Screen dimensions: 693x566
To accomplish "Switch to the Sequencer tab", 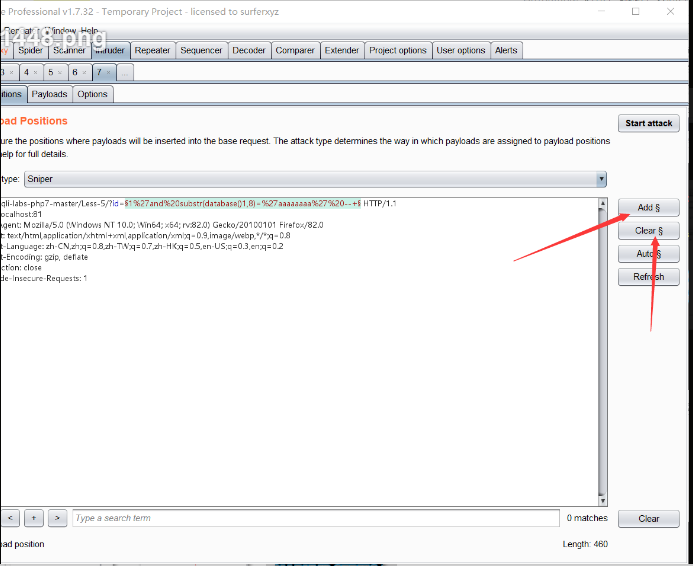I will pyautogui.click(x=201, y=50).
